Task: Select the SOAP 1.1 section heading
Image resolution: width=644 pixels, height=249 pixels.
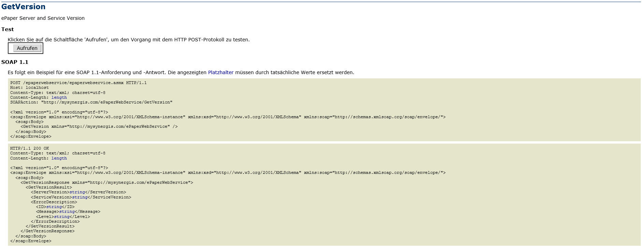Action: pos(15,62)
